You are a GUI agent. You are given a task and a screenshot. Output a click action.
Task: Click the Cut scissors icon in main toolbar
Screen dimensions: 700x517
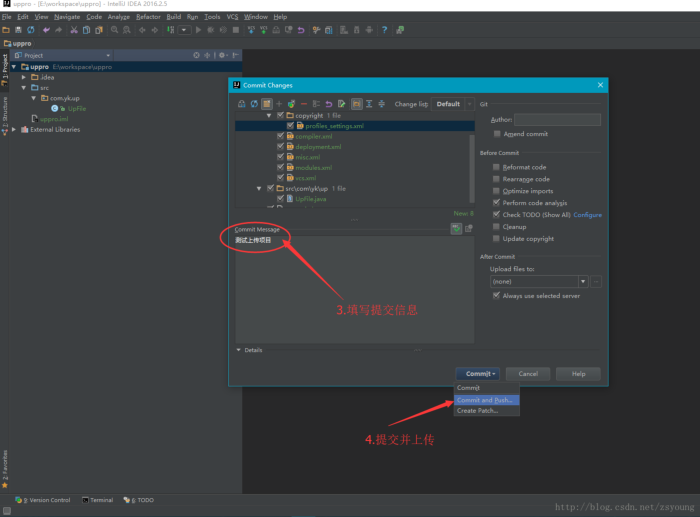[73, 30]
